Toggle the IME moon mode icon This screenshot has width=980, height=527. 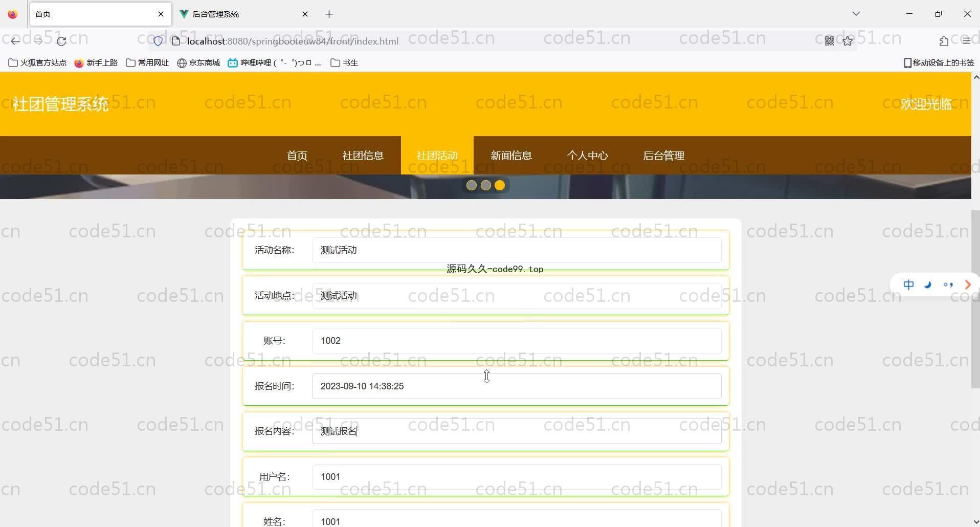(x=928, y=285)
